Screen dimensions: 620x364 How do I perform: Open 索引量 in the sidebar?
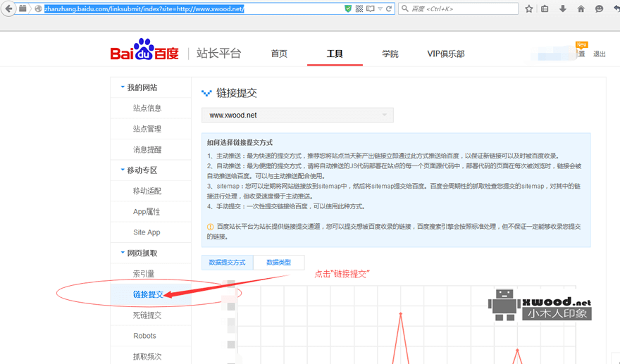[144, 274]
